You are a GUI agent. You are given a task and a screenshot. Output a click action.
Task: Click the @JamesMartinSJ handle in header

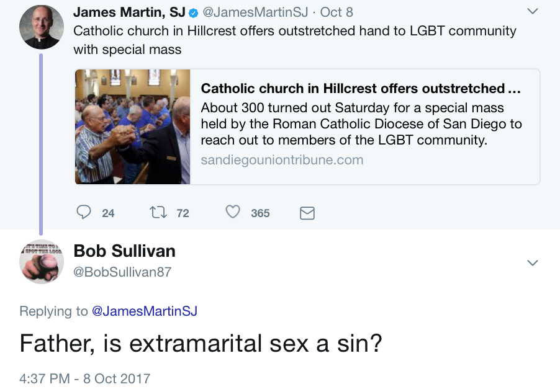[255, 12]
